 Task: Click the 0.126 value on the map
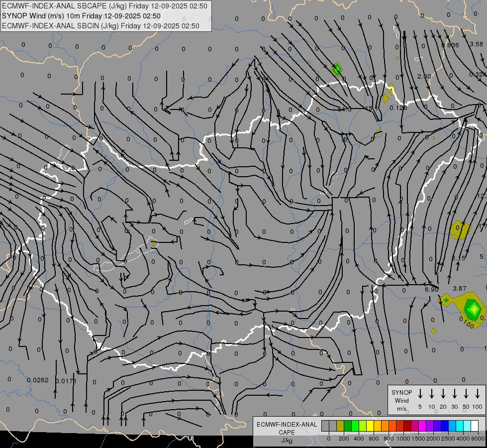tap(398, 108)
